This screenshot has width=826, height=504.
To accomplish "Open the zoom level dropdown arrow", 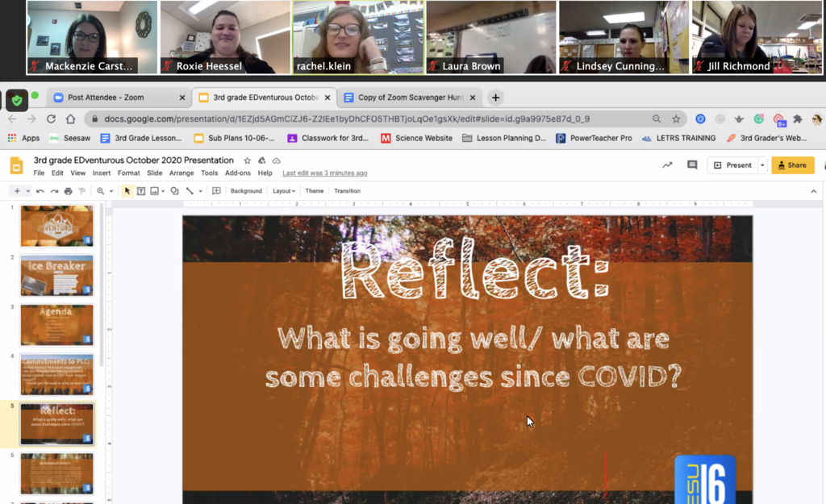I will [111, 191].
